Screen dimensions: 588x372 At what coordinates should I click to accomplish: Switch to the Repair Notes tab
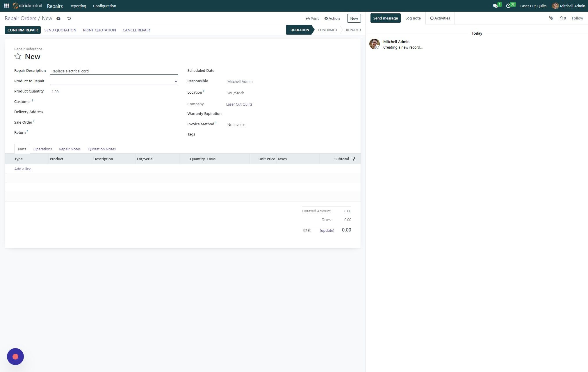(x=70, y=149)
